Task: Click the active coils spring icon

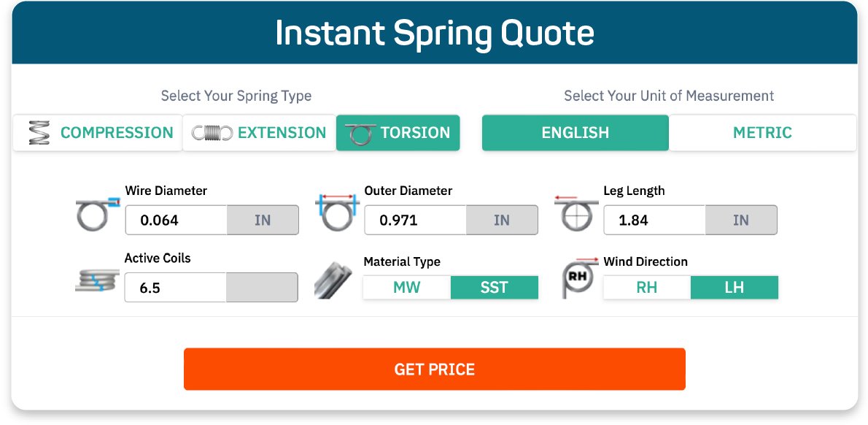Action: pyautogui.click(x=96, y=280)
